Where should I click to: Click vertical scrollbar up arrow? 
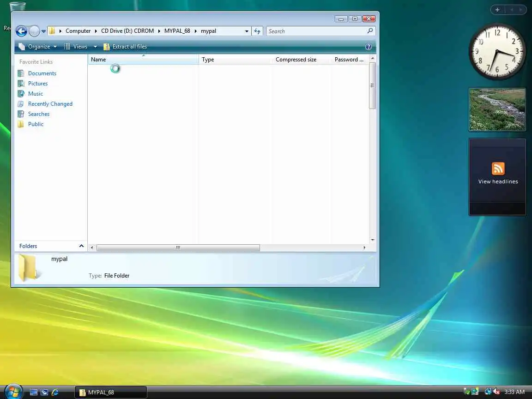point(372,58)
